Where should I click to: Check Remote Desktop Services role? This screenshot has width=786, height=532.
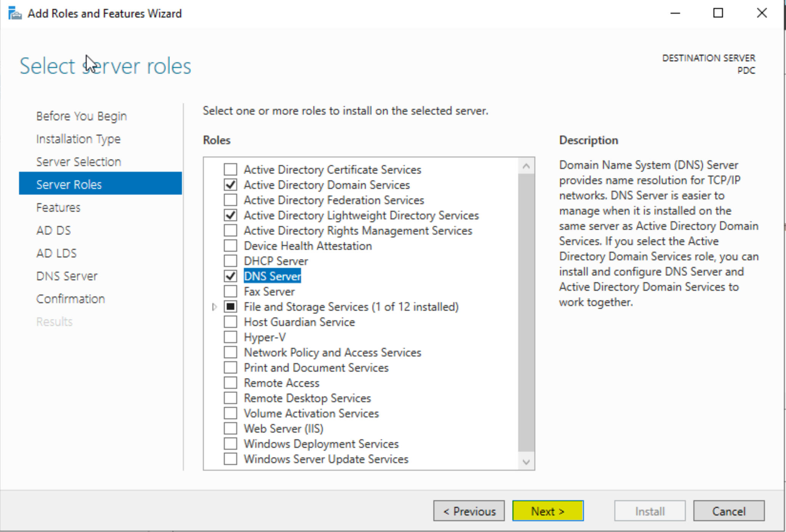[231, 398]
